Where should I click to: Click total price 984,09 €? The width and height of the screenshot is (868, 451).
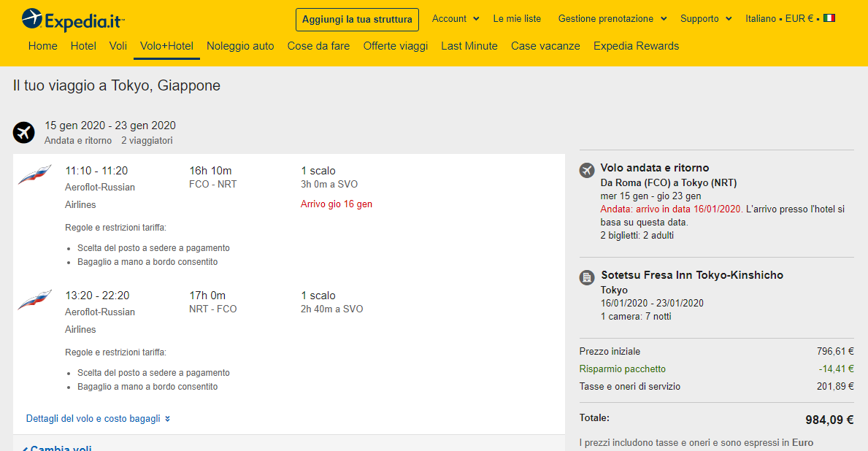coord(829,420)
